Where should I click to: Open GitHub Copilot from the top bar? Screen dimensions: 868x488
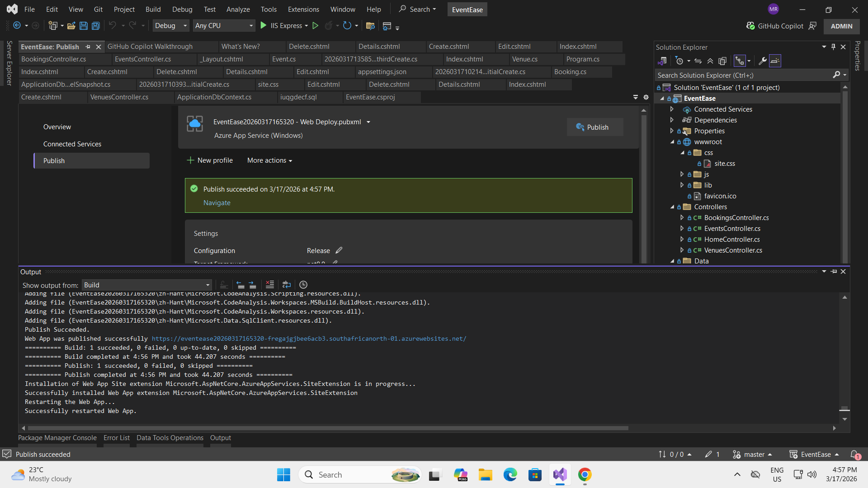(x=775, y=26)
